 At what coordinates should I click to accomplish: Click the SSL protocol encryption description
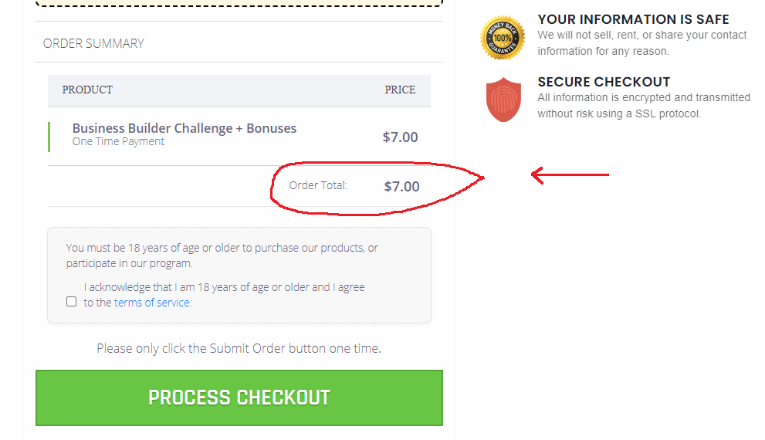click(x=644, y=105)
